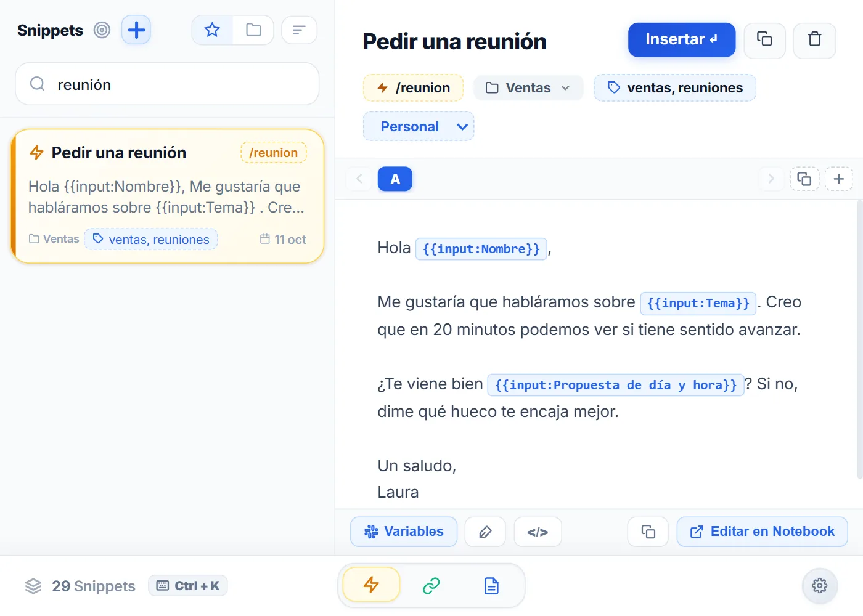Click the 29 Snippets counter
Screen dimensions: 863x616
pos(80,586)
